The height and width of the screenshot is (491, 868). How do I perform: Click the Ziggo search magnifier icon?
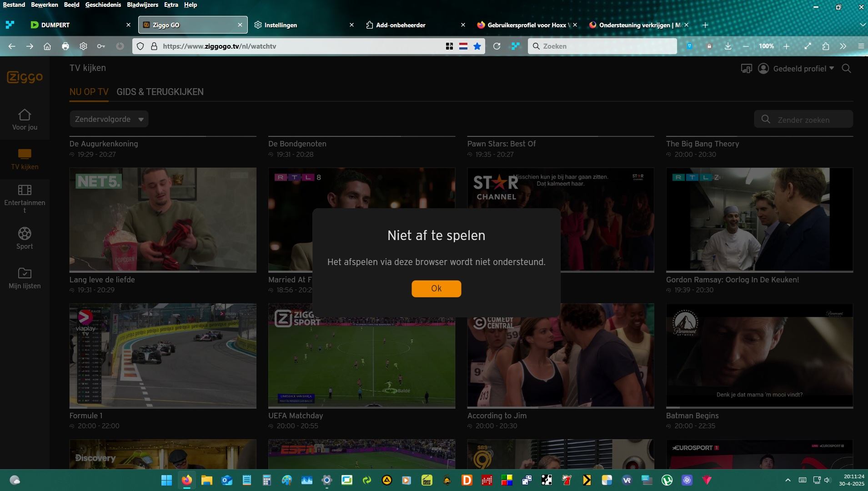846,69
